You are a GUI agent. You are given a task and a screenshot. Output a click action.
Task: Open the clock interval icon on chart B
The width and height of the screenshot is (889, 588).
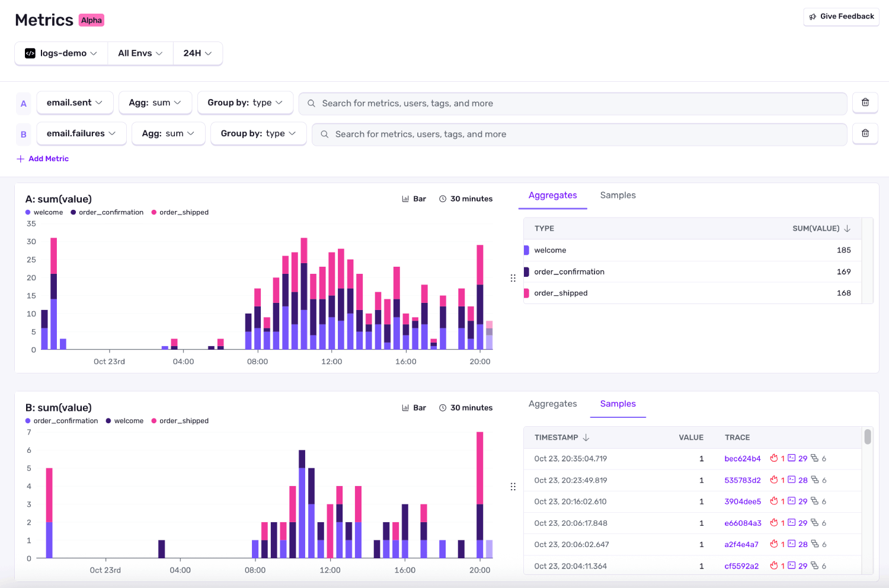pos(443,407)
